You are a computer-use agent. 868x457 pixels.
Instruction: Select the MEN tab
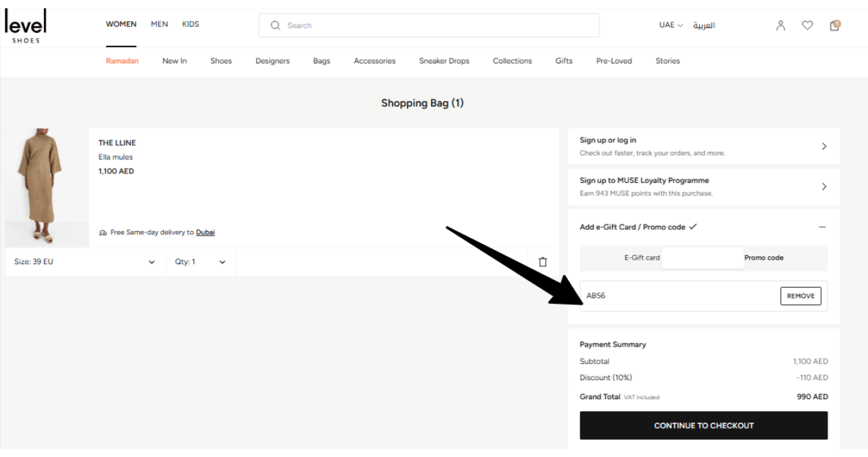(159, 24)
